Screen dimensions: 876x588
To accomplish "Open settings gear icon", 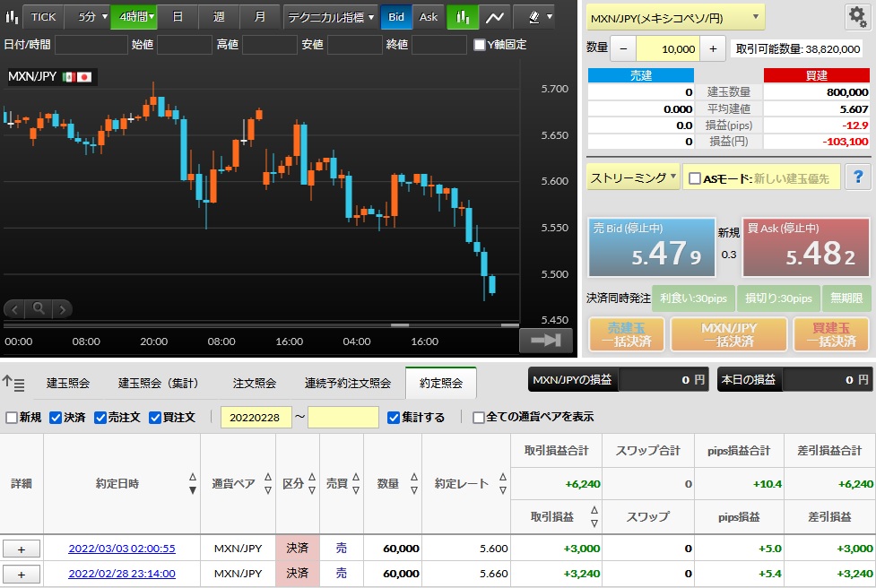I will click(857, 16).
